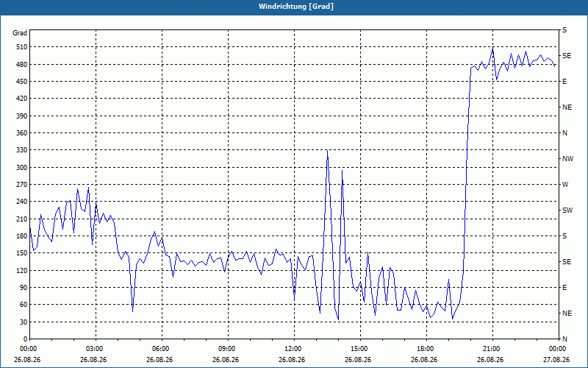Click the 15:00 time label

point(358,348)
